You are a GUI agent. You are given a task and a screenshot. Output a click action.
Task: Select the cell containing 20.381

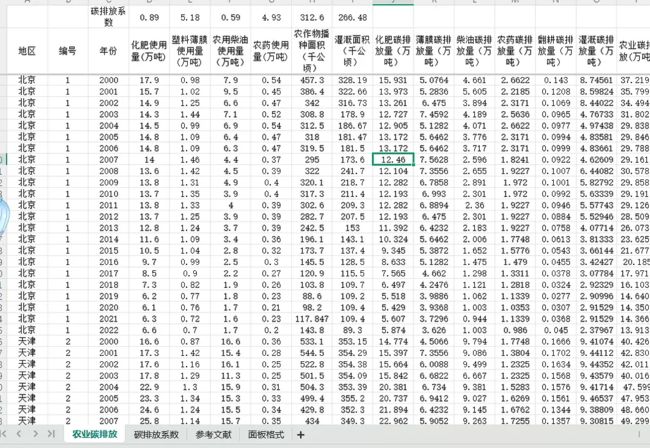(x=393, y=387)
